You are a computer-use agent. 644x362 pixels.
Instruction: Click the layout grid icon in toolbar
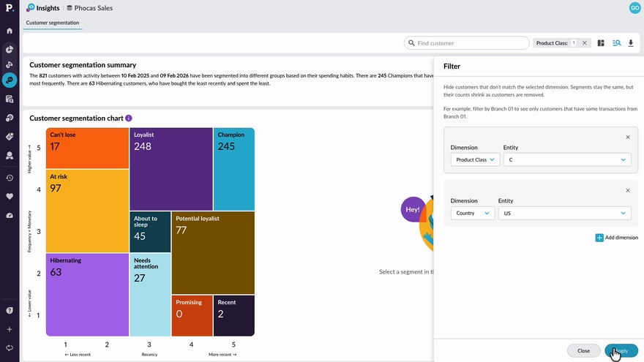pyautogui.click(x=601, y=43)
